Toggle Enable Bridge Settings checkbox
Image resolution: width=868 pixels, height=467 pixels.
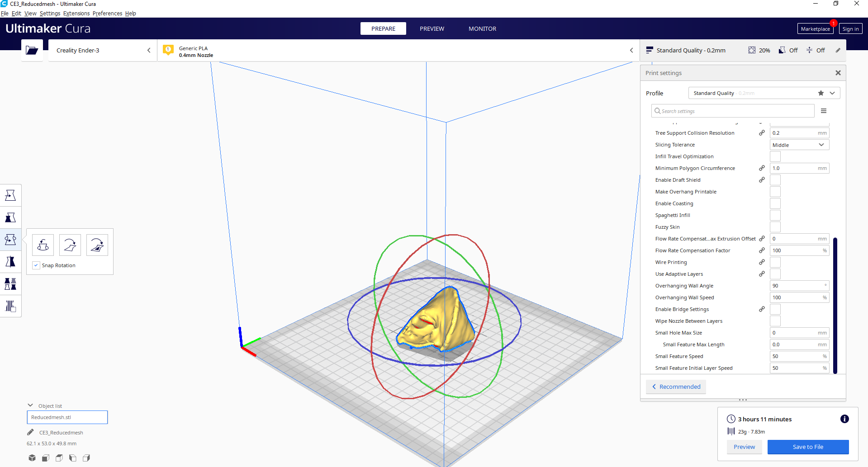[775, 309]
